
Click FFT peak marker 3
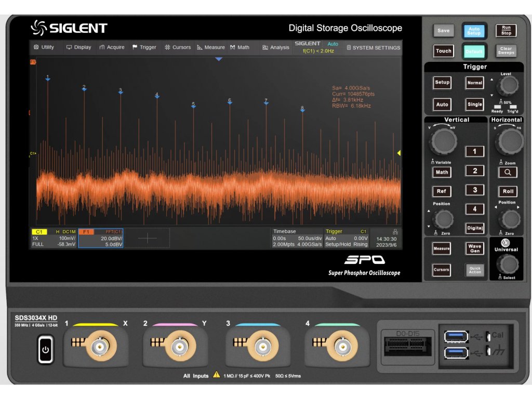(121, 91)
